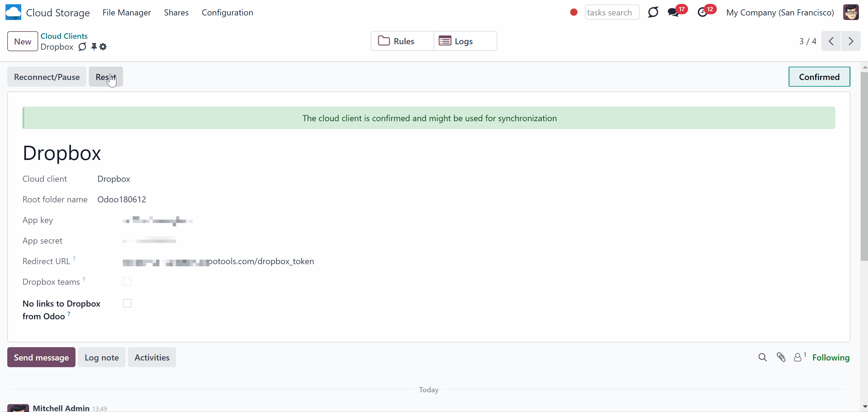Click the red recording dot indicator

click(573, 12)
